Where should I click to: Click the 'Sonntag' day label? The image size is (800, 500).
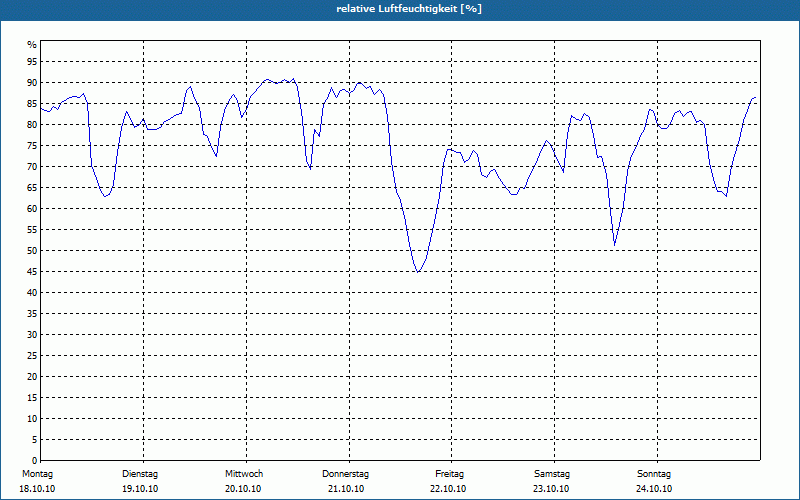click(654, 474)
